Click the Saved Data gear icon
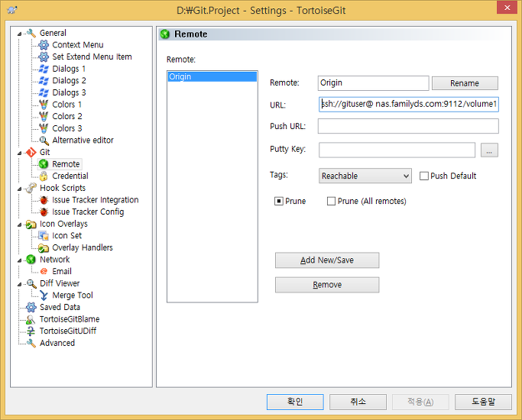Screen dimensions: 522x420 [x=31, y=307]
